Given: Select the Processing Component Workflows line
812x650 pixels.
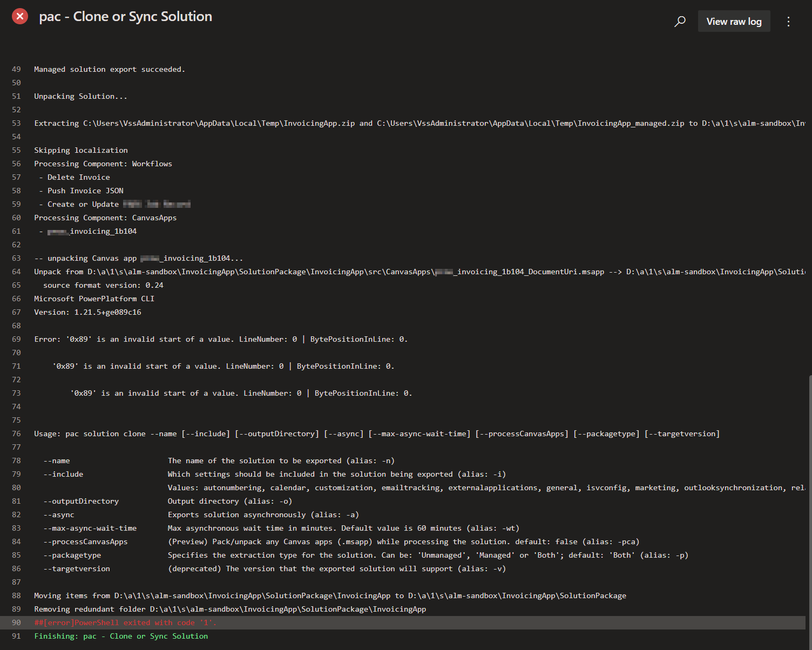Looking at the screenshot, I should [103, 164].
